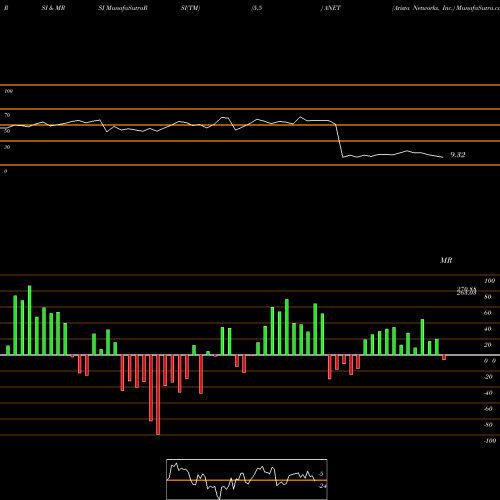Click the MR axis label 80
Viewport: 500px width, 500px height.
(x=488, y=297)
